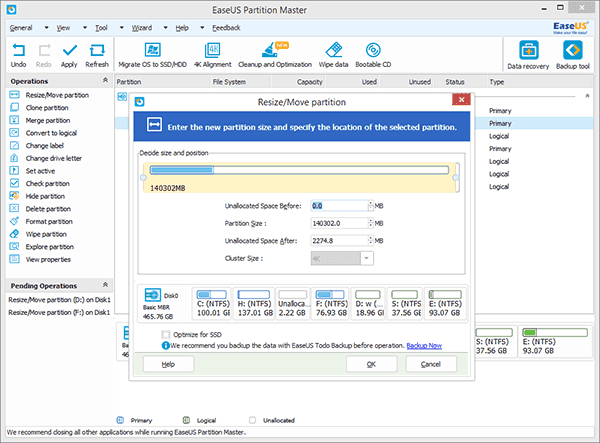
Task: Click the Refresh toolbar icon
Action: point(97,52)
